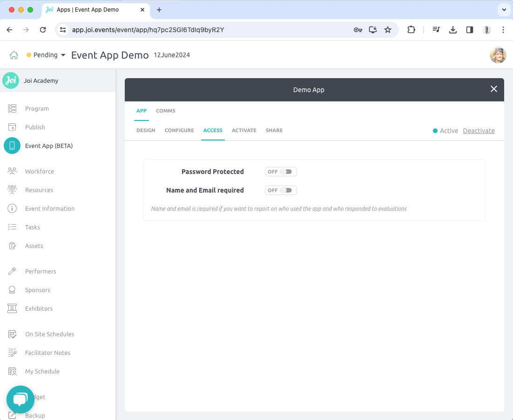Click install app icon in address bar
Viewport: 513px width, 420px height.
tap(372, 30)
